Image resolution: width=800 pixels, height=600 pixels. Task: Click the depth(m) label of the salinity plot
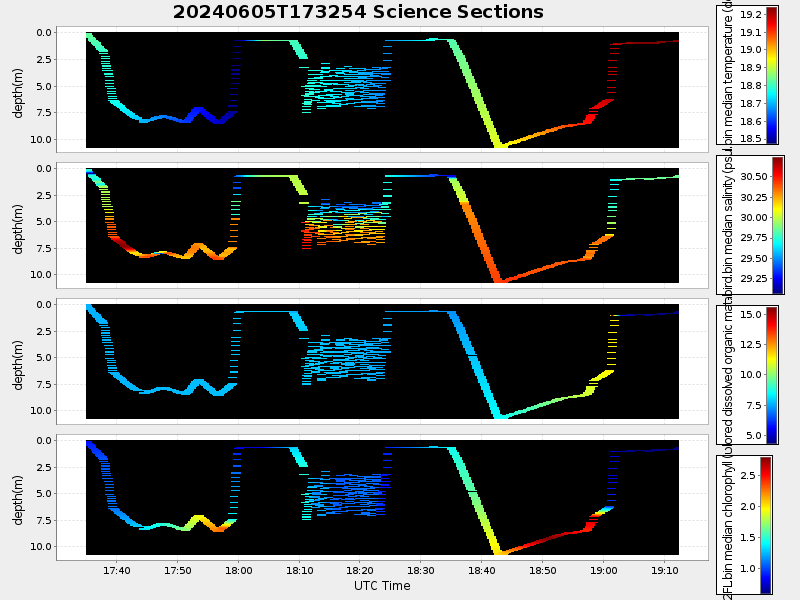tap(18, 229)
